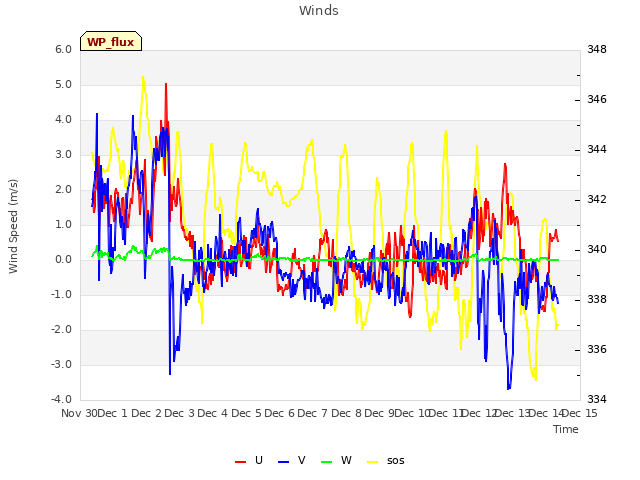
Task: Click the Dec 6 date label
Action: pyautogui.click(x=280, y=413)
